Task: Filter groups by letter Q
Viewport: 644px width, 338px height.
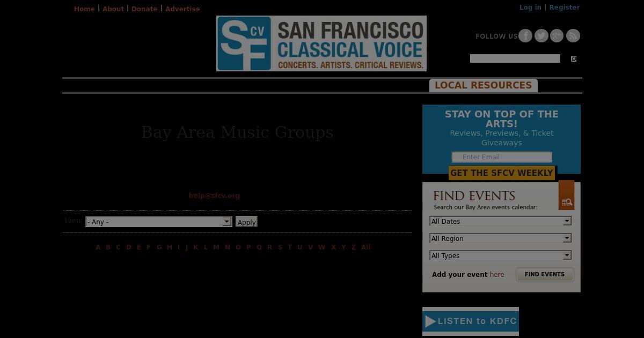Action: pos(259,247)
